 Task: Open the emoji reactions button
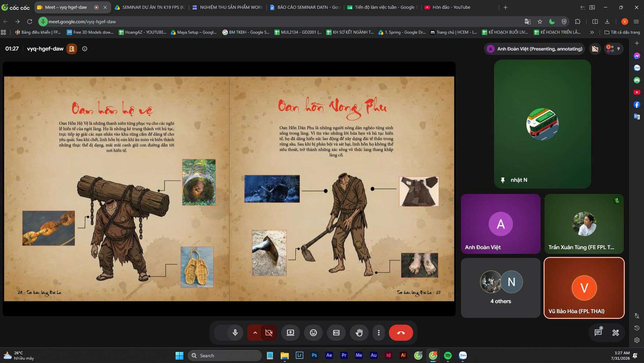coord(313,333)
